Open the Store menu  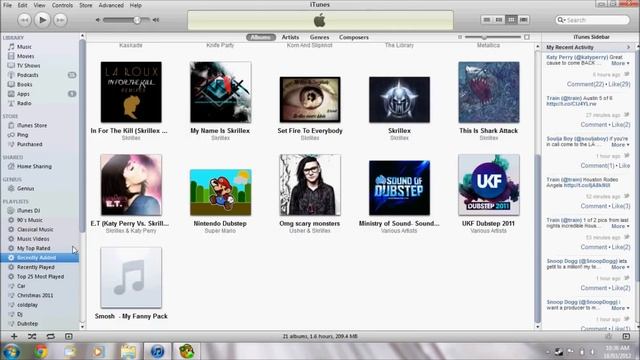tap(85, 5)
